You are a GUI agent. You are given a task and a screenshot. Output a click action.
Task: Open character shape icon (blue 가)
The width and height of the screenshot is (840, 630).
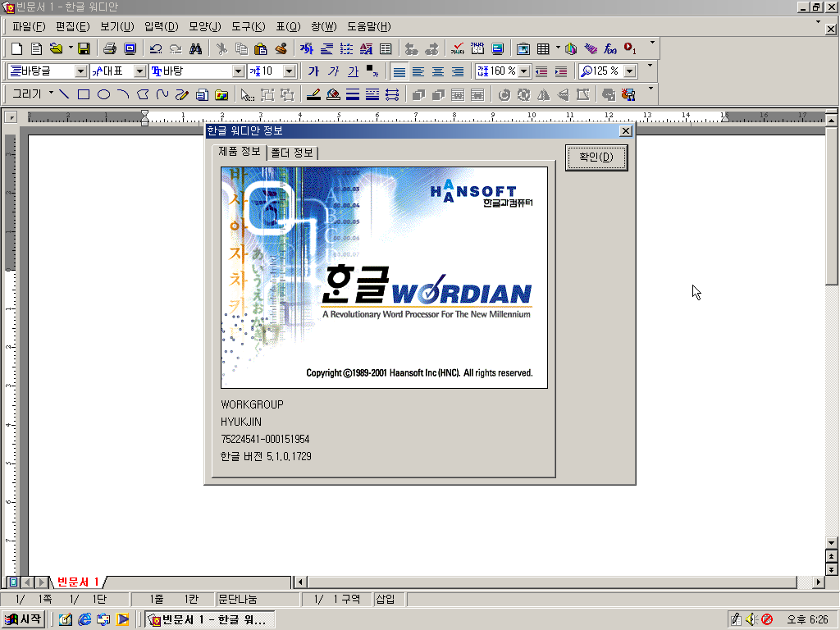307,48
